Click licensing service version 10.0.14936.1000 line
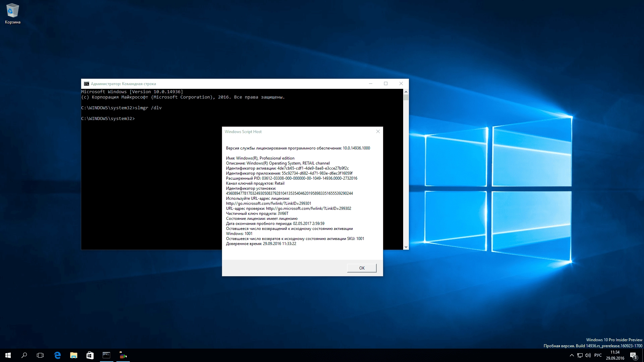 (x=298, y=148)
